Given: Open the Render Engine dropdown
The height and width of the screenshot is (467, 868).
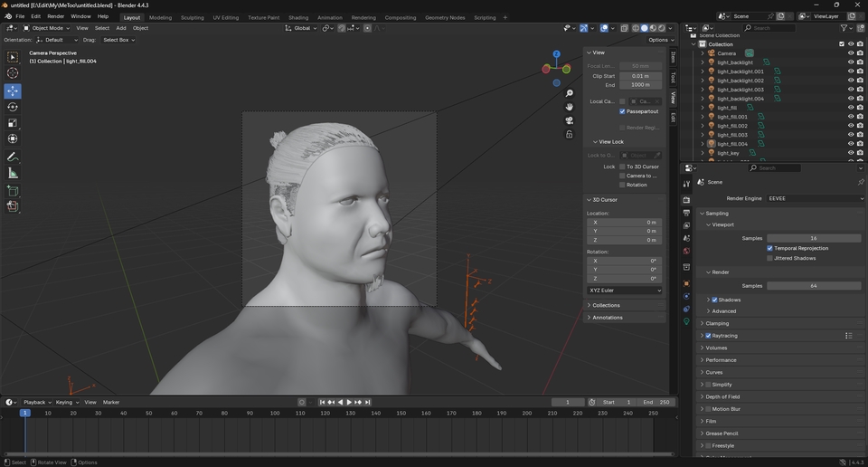Looking at the screenshot, I should coord(815,198).
